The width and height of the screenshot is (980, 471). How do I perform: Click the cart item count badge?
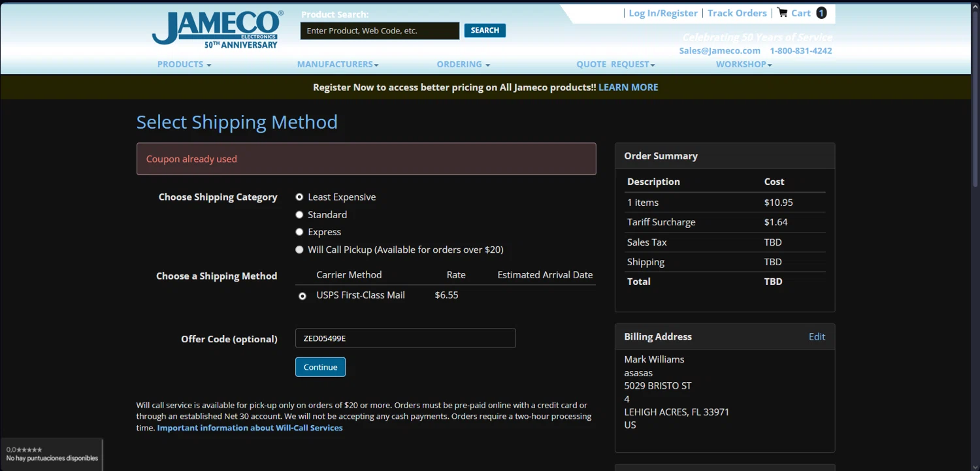pos(821,13)
